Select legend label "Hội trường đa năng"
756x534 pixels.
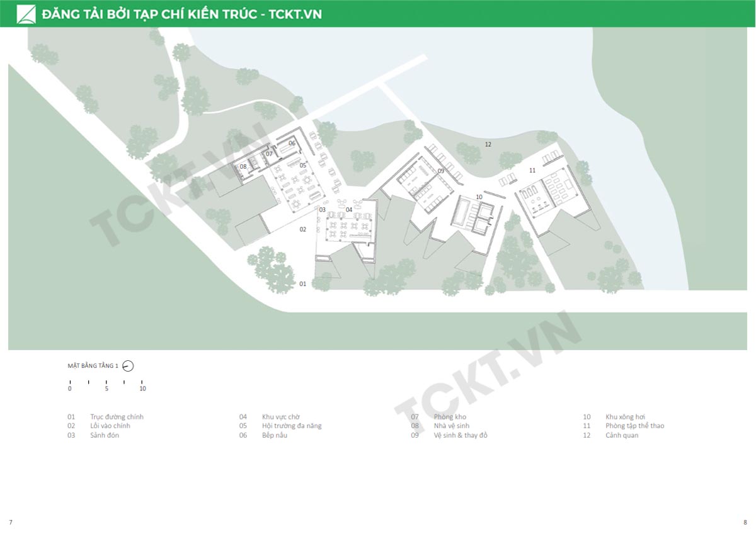click(x=292, y=426)
